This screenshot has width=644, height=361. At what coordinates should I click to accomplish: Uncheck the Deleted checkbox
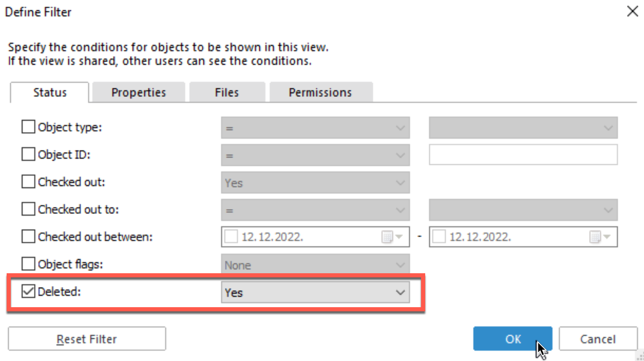tap(28, 291)
